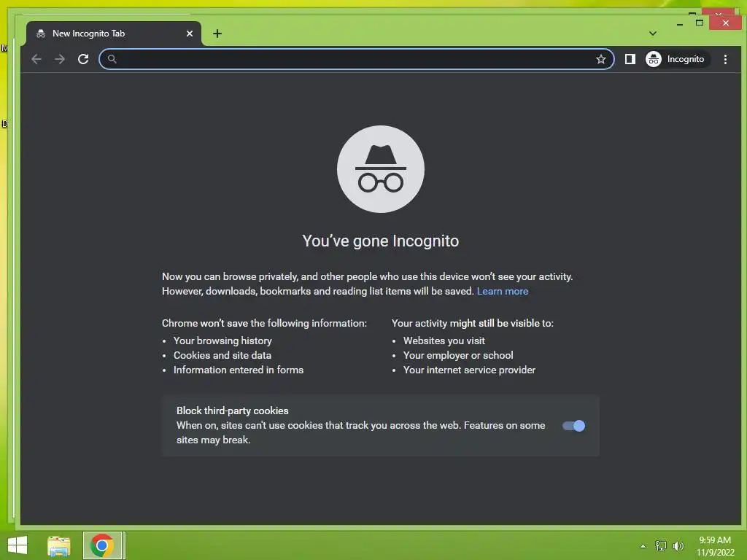Open a new tab with the plus button
This screenshot has width=747, height=560.
(217, 34)
